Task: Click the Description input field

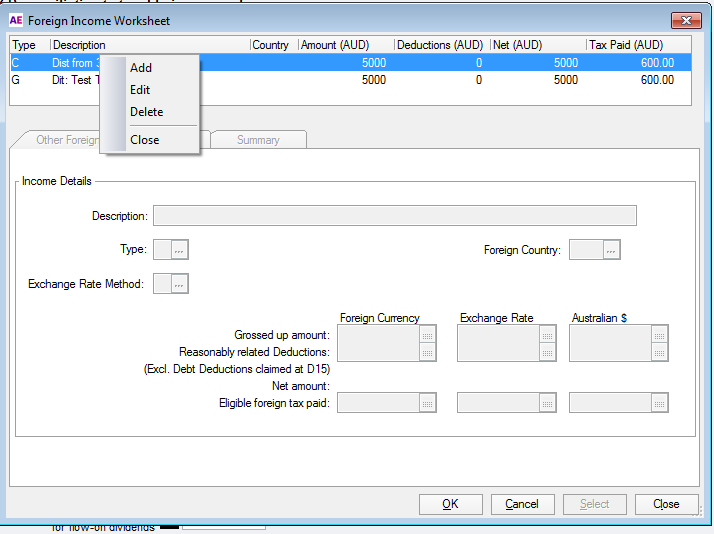Action: [x=394, y=216]
